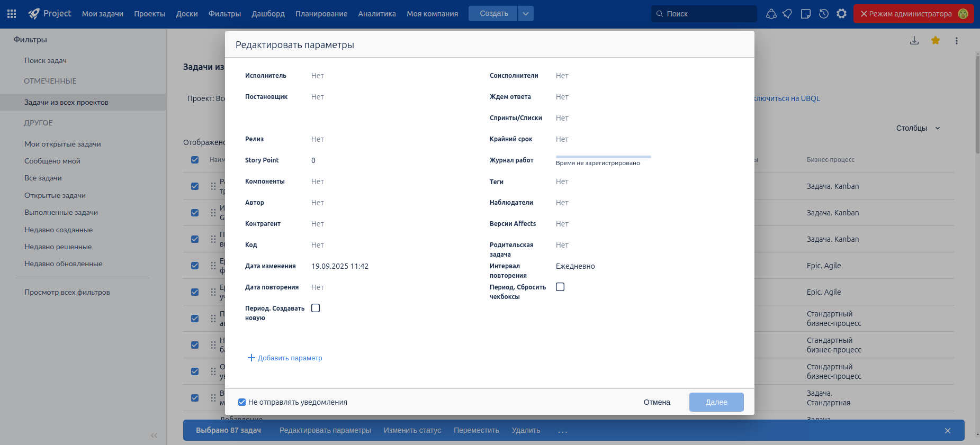The image size is (980, 445).
Task: Go to Планирование in top navigation
Action: [321, 14]
